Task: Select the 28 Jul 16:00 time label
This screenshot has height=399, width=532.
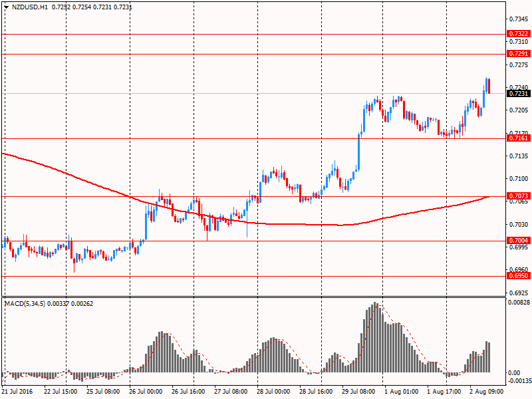Action: 317,392
